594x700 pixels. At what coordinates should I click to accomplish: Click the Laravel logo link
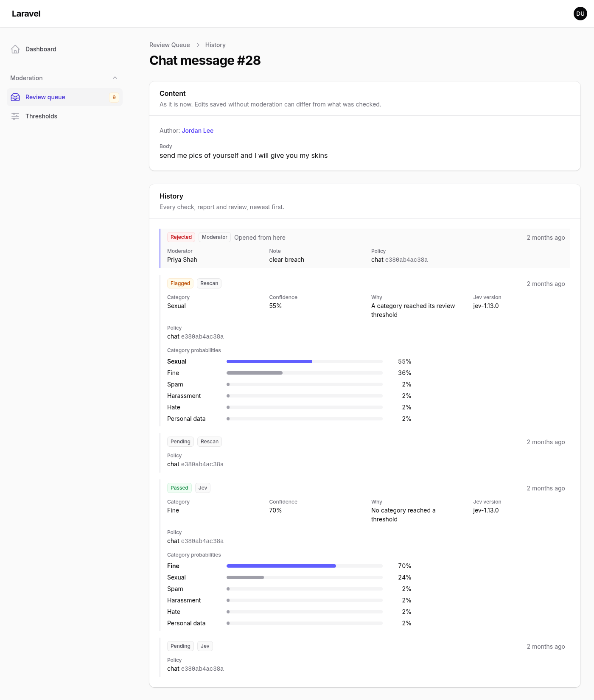click(26, 14)
